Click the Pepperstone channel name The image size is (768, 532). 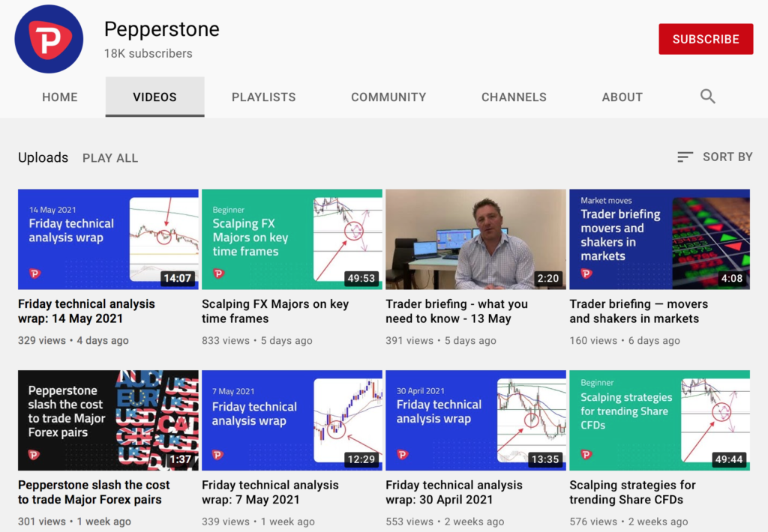162,29
